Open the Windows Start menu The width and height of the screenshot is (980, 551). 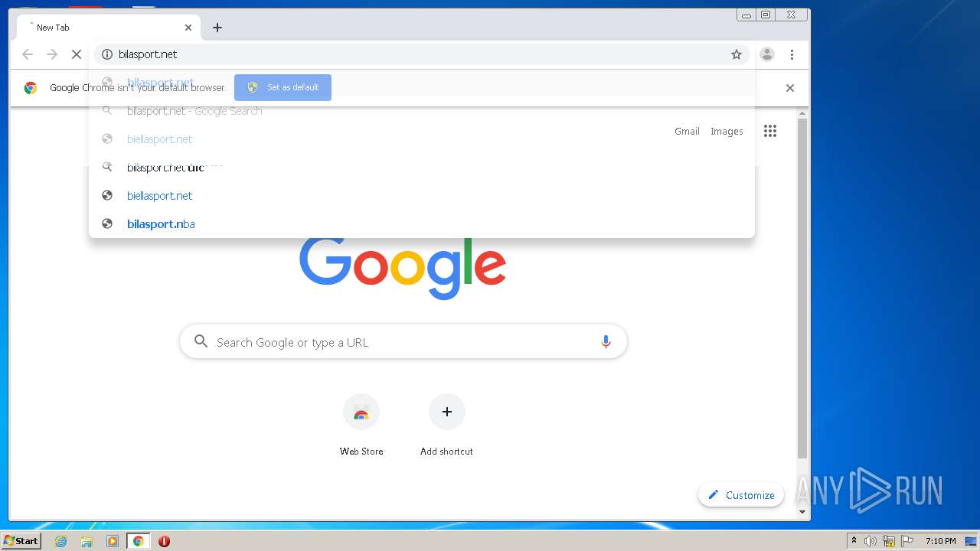[21, 541]
